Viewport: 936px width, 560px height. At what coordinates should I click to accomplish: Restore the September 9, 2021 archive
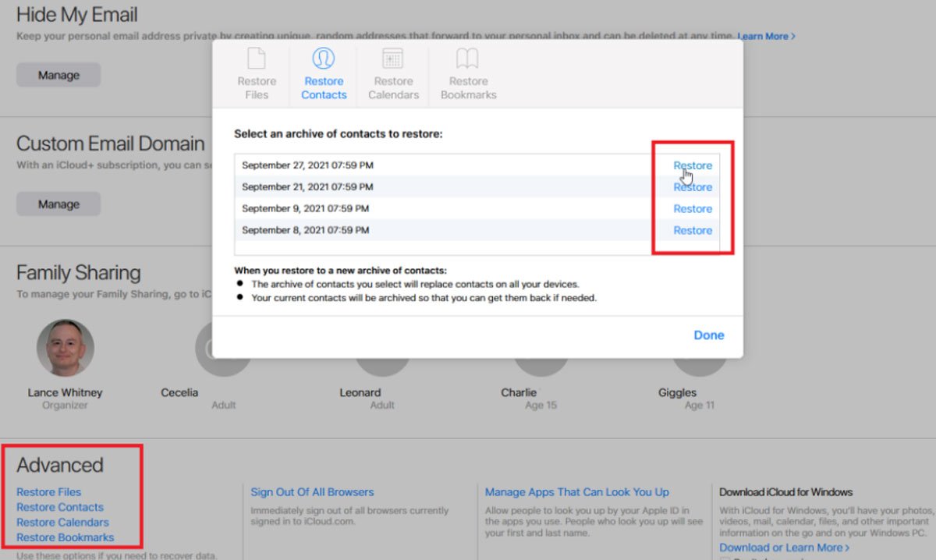[693, 208]
